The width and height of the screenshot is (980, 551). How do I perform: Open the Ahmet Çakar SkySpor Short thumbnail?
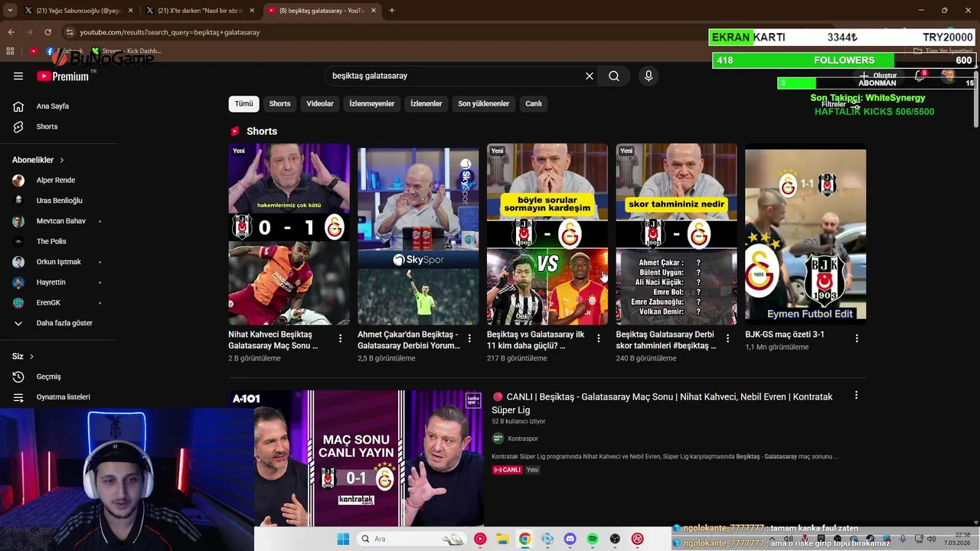tap(418, 234)
